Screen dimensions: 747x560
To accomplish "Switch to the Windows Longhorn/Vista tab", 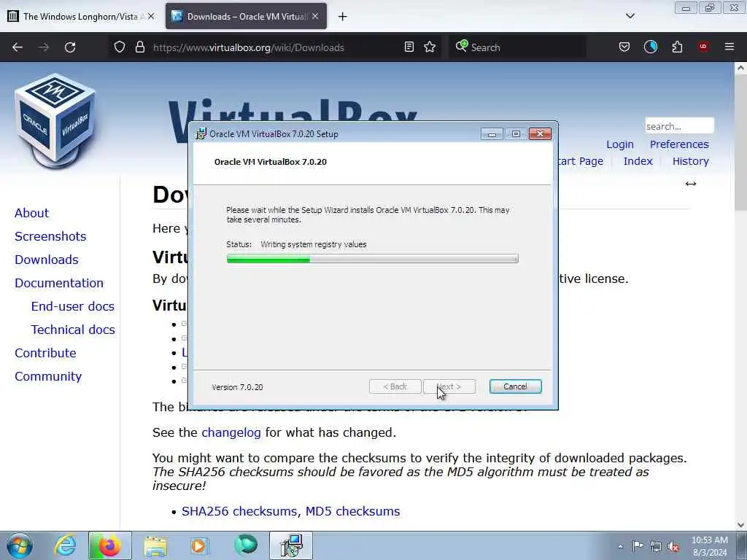I will [81, 16].
